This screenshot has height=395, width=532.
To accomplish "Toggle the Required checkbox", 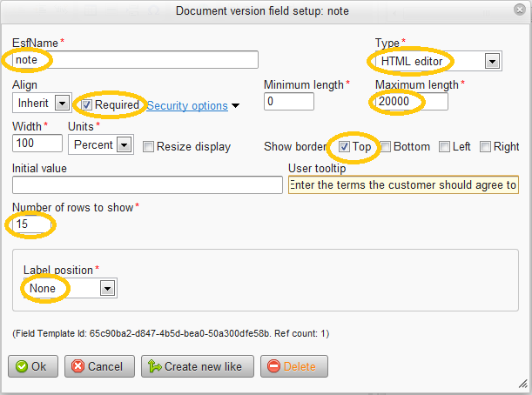I will point(86,105).
